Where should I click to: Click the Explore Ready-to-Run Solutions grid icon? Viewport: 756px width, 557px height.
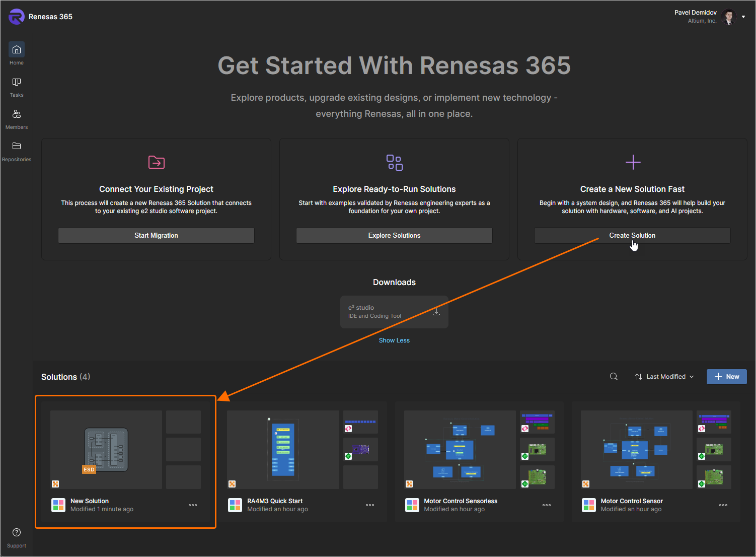click(395, 162)
